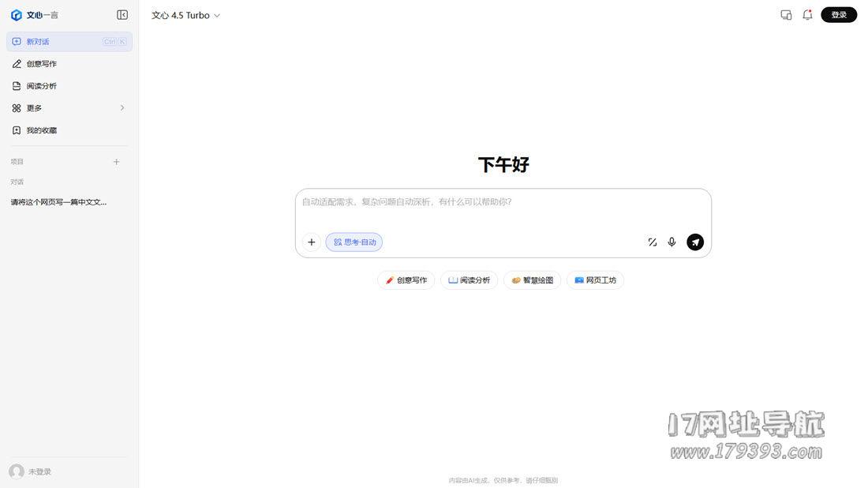Toggle the 思考·自动 thinking mode
The width and height of the screenshot is (868, 488).
click(354, 242)
